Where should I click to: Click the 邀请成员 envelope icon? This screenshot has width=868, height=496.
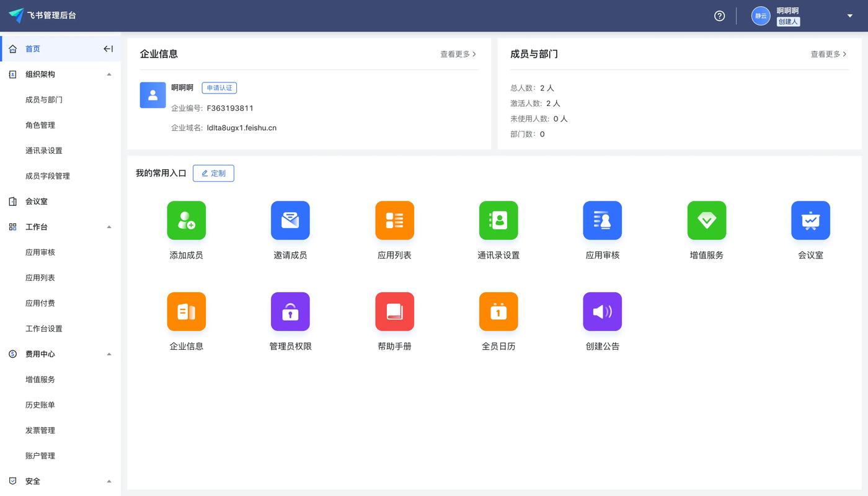pos(290,220)
